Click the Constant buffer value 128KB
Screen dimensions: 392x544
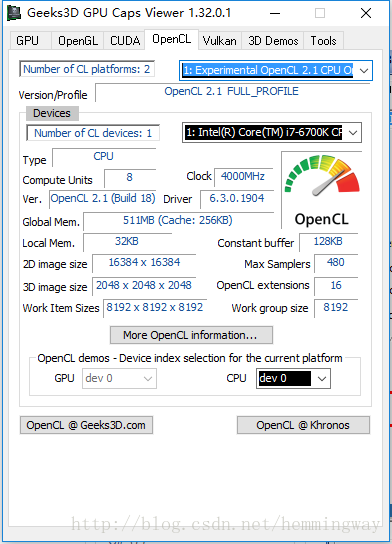click(328, 242)
